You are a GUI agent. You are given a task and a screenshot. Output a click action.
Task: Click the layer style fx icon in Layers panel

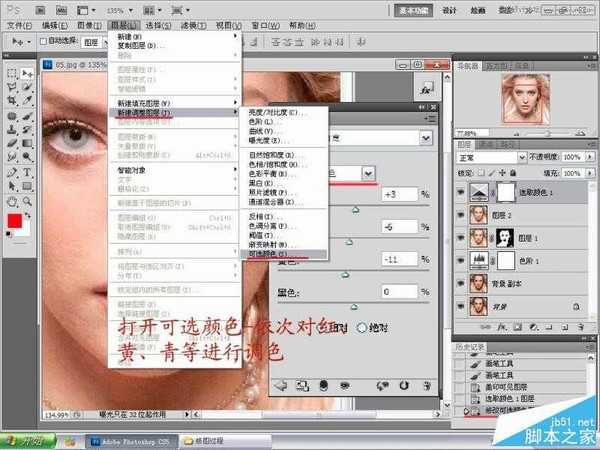pyautogui.click(x=502, y=328)
